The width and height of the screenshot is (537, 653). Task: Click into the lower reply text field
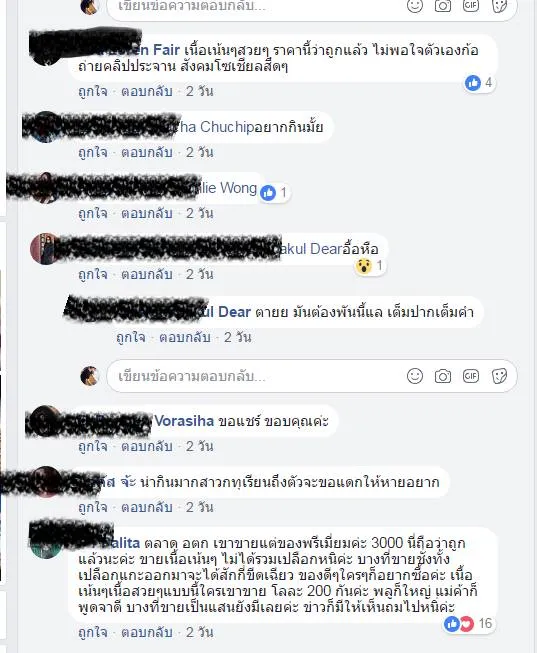coord(254,376)
